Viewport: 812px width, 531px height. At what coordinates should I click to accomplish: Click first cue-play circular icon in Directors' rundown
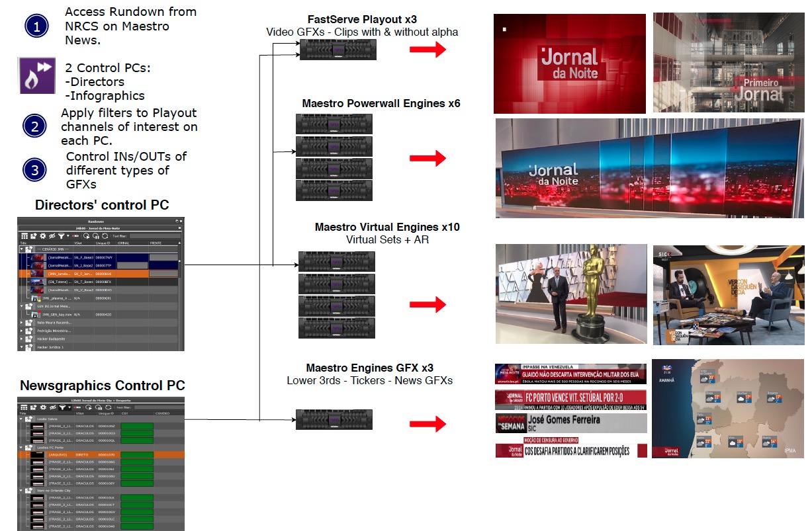pyautogui.click(x=86, y=236)
